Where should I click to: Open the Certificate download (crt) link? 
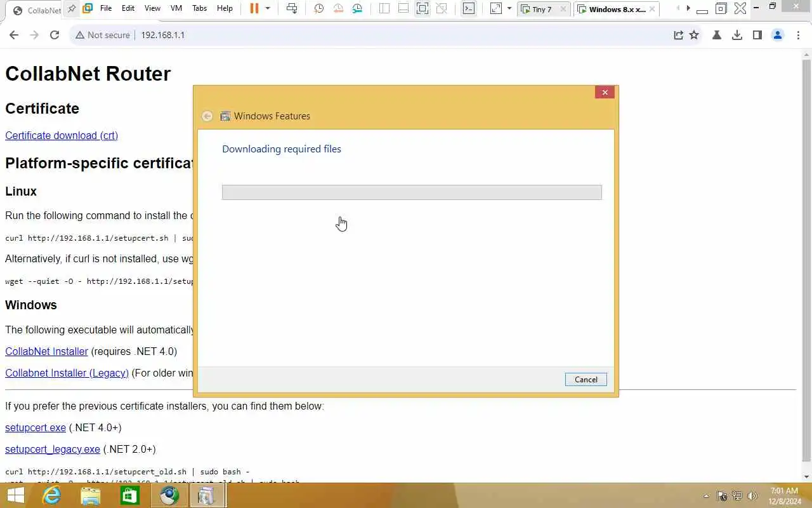click(62, 135)
